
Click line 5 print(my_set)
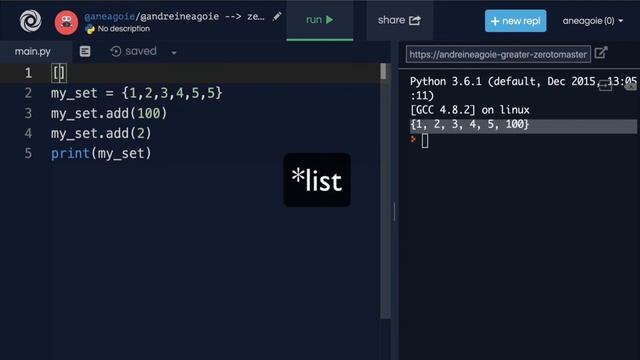(101, 153)
